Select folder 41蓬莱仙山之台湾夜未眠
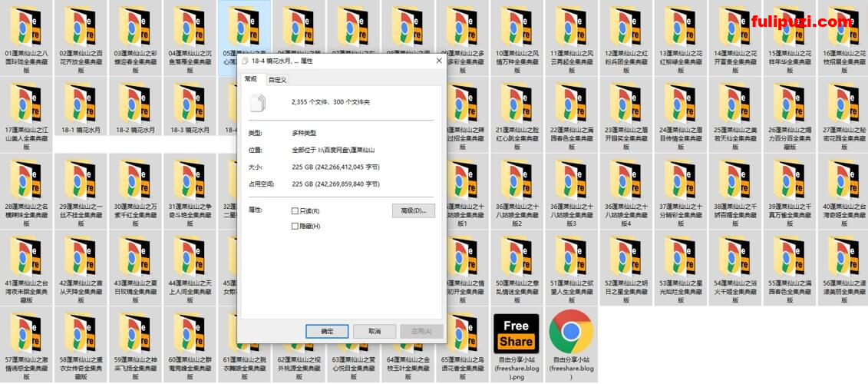 point(26,267)
